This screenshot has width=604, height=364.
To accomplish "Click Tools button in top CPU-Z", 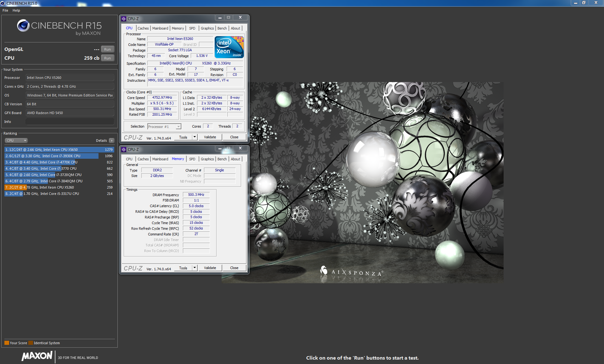I will tap(183, 137).
